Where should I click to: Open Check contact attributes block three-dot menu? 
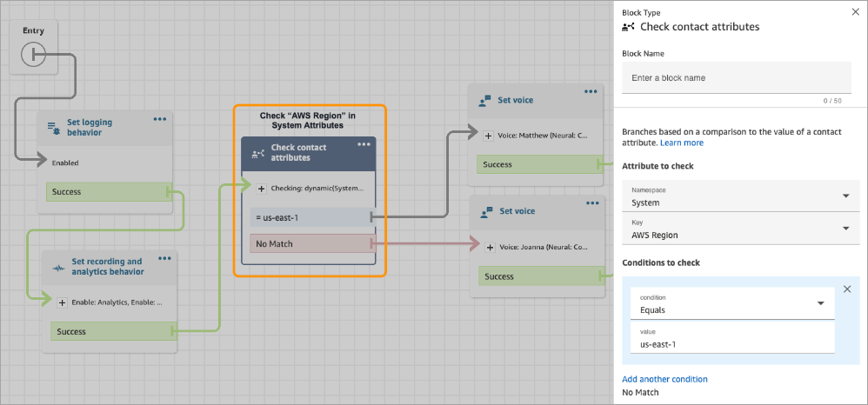pyautogui.click(x=363, y=145)
